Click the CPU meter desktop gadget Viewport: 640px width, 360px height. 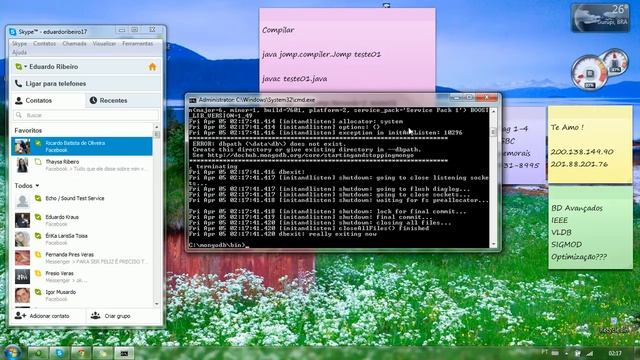coord(599,70)
